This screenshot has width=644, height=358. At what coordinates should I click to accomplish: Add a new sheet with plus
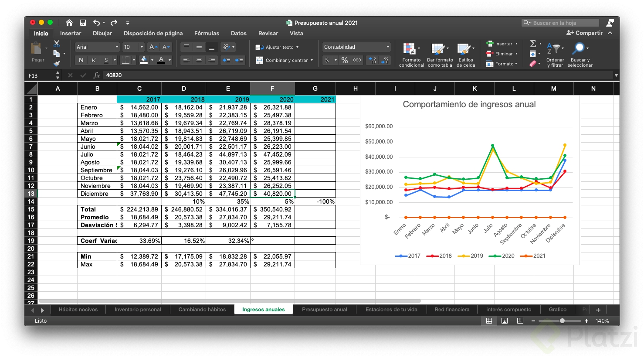coord(598,310)
